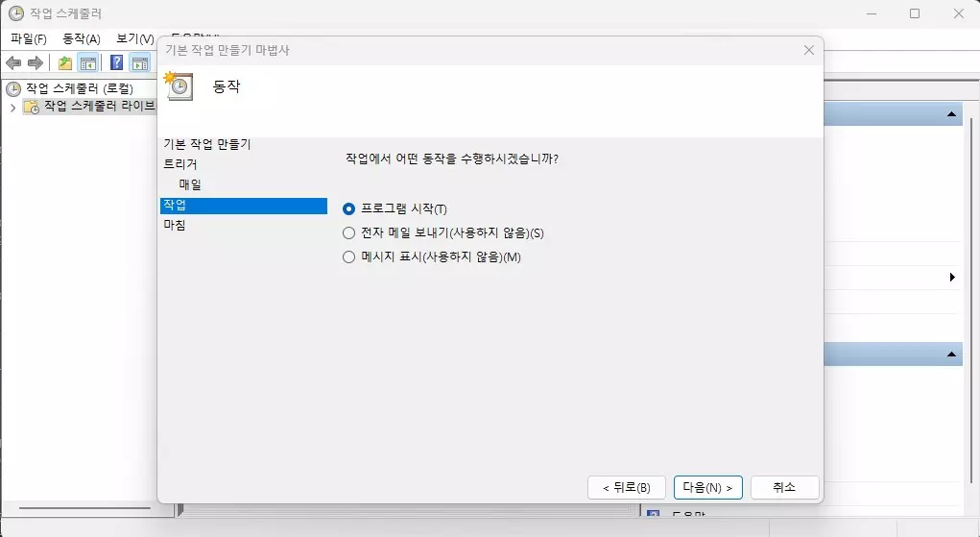Open Help via the question mark icon
980x537 pixels.
coord(116,62)
